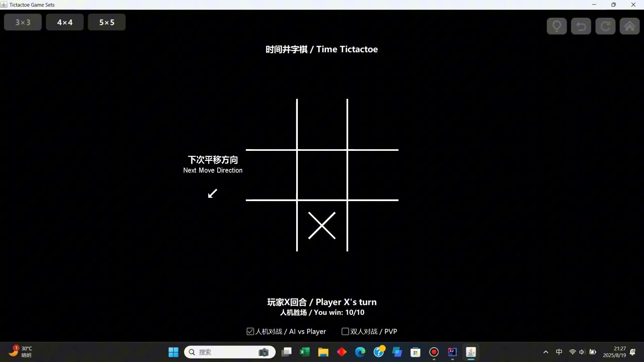Open Microsoft Edge from taskbar
The image size is (644, 362).
360,352
